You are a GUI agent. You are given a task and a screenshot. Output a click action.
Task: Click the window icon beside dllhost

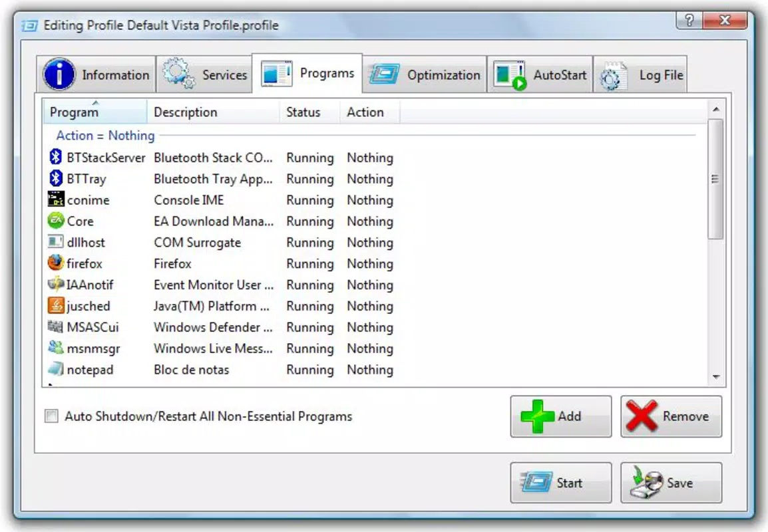point(56,242)
